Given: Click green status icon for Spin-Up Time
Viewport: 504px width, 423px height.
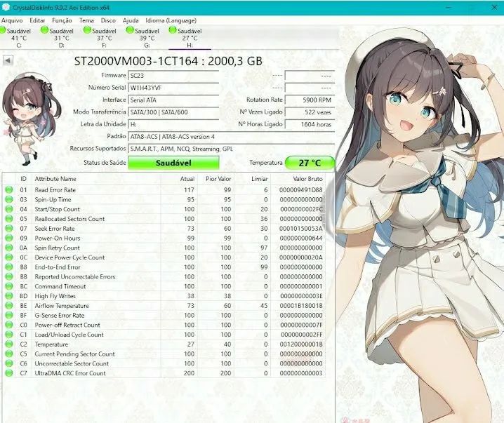Looking at the screenshot, I should (9, 199).
